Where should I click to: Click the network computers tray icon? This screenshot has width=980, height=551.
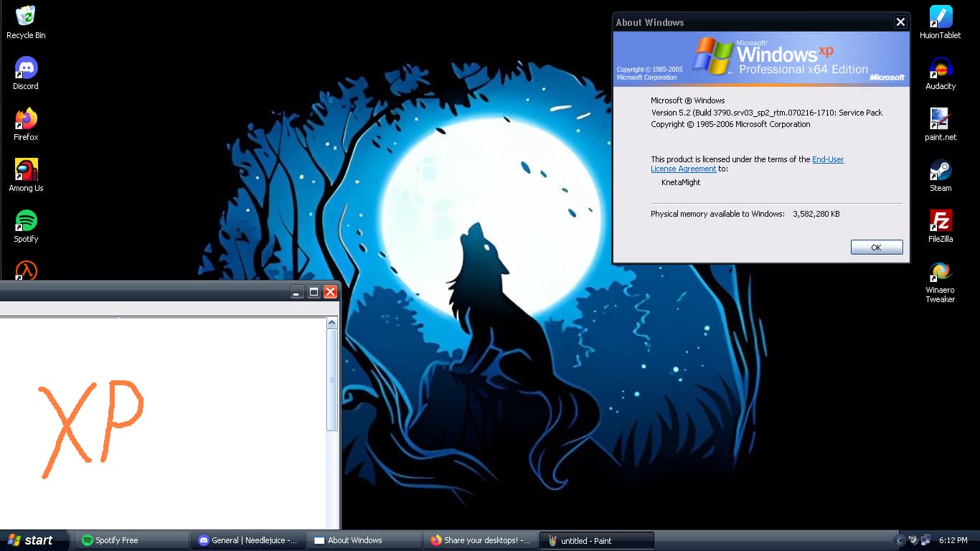925,540
